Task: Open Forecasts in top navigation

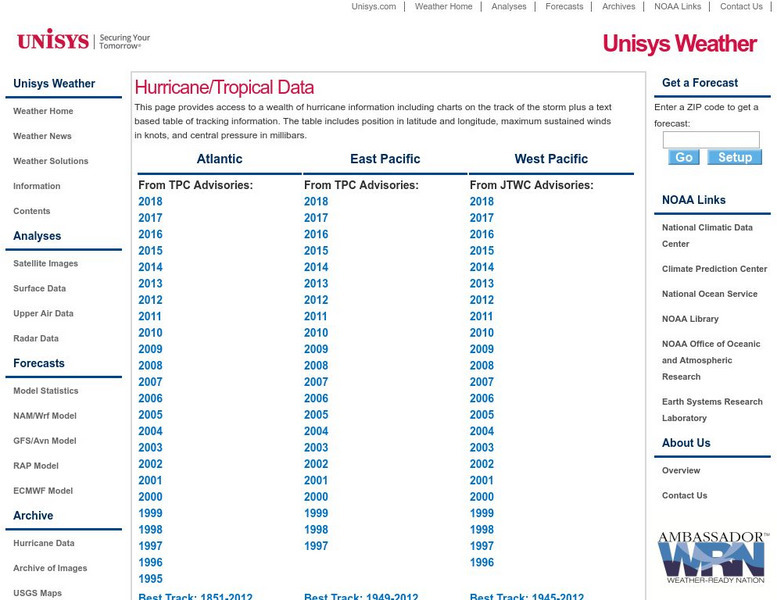Action: pos(564,6)
